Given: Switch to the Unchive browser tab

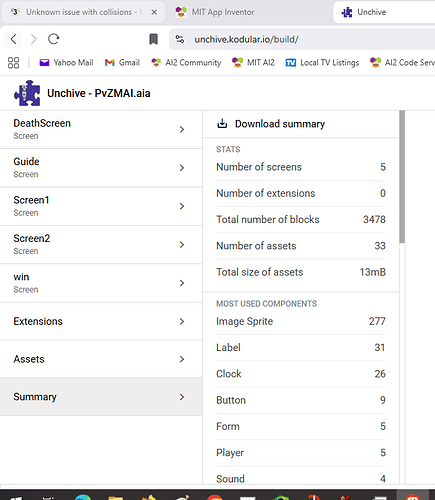Looking at the screenshot, I should 384,12.
